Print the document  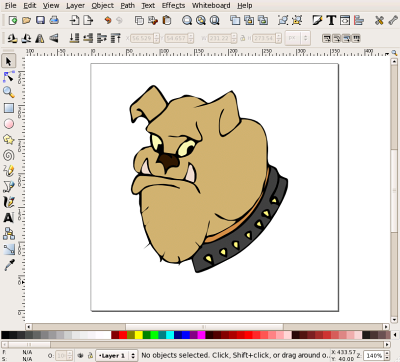pyautogui.click(x=54, y=20)
